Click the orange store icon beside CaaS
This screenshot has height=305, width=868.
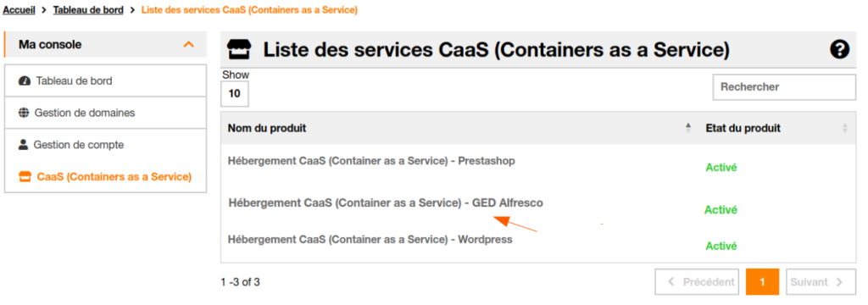(25, 177)
